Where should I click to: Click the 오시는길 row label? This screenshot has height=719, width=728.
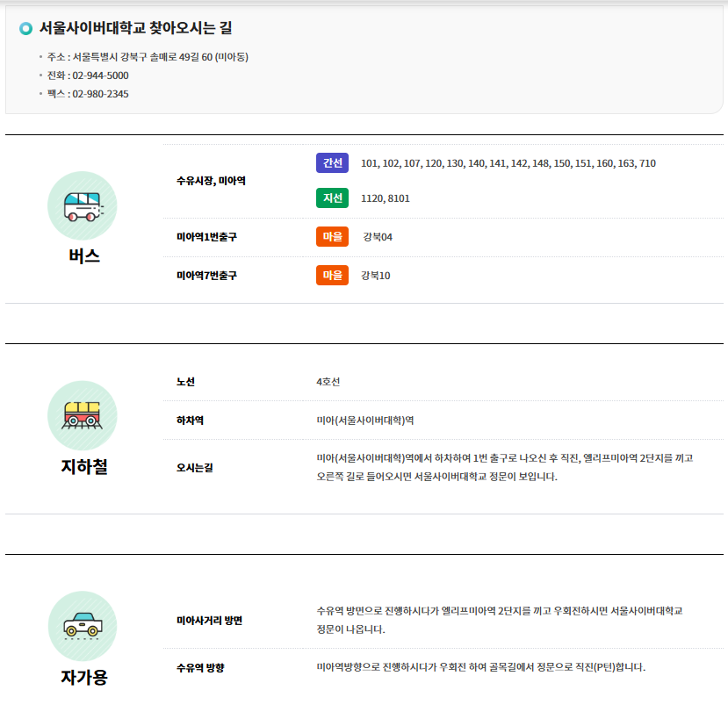pos(195,468)
